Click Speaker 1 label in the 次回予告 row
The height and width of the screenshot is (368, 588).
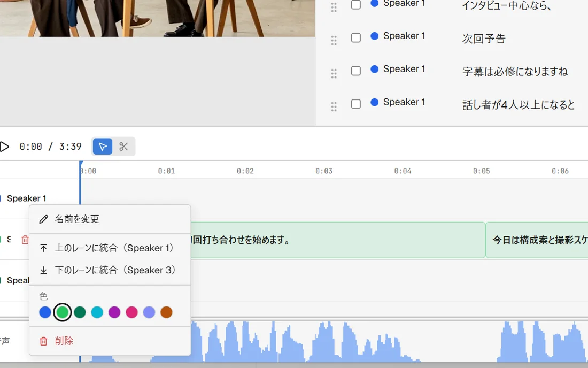tap(404, 36)
